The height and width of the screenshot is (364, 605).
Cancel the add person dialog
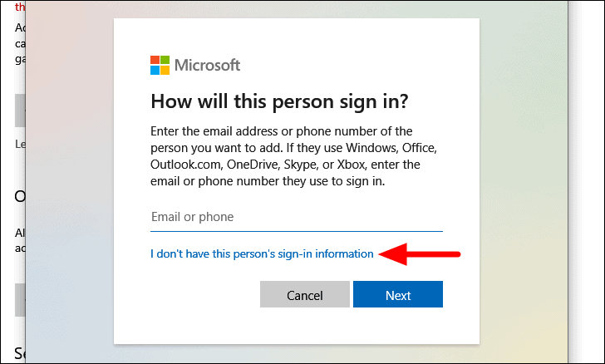pyautogui.click(x=305, y=294)
